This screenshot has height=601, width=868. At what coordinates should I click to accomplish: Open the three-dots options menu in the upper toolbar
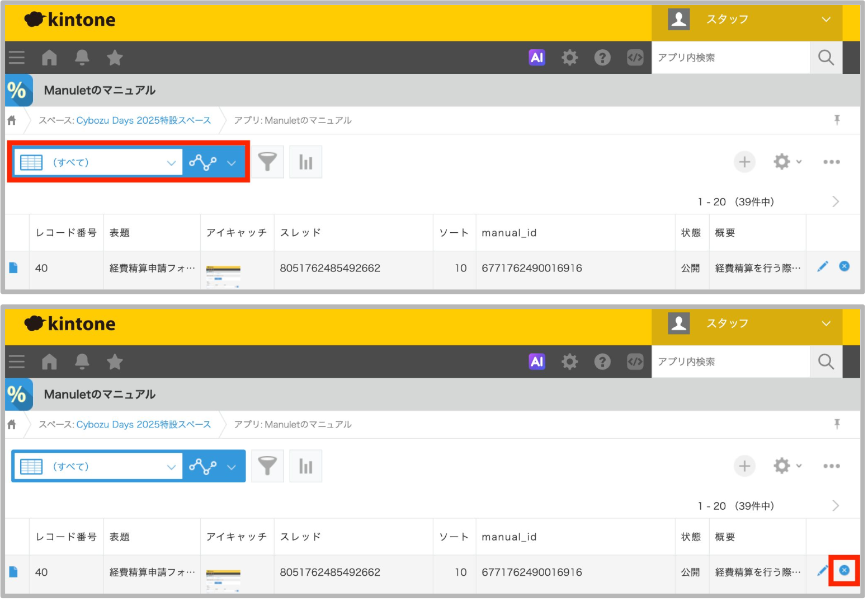(831, 162)
